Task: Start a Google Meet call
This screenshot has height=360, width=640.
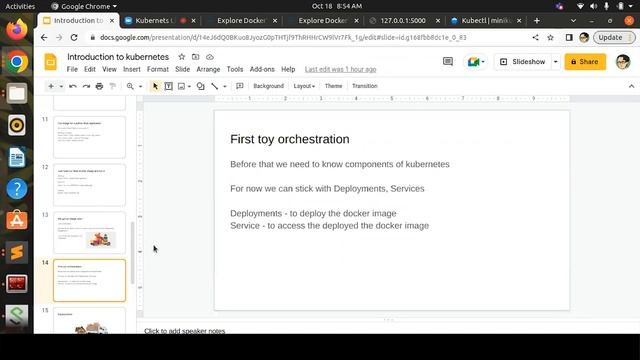Action: tap(473, 62)
